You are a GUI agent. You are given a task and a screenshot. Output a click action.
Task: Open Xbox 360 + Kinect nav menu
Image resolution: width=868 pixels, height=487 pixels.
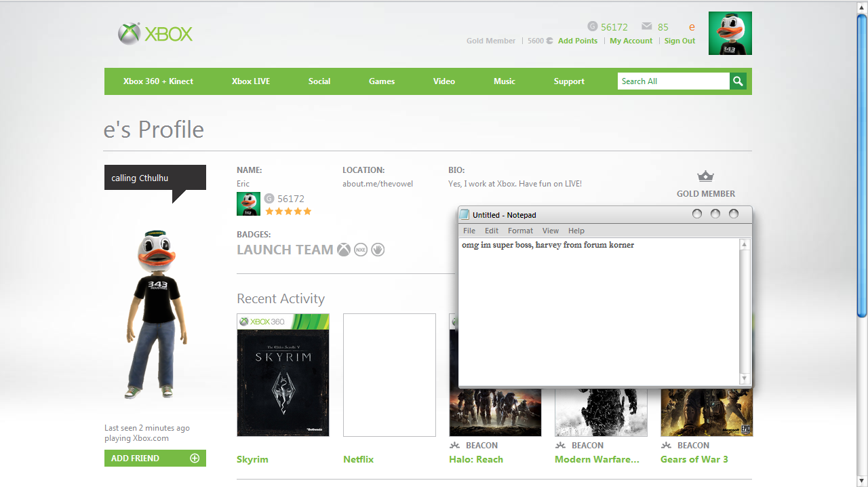click(x=158, y=81)
